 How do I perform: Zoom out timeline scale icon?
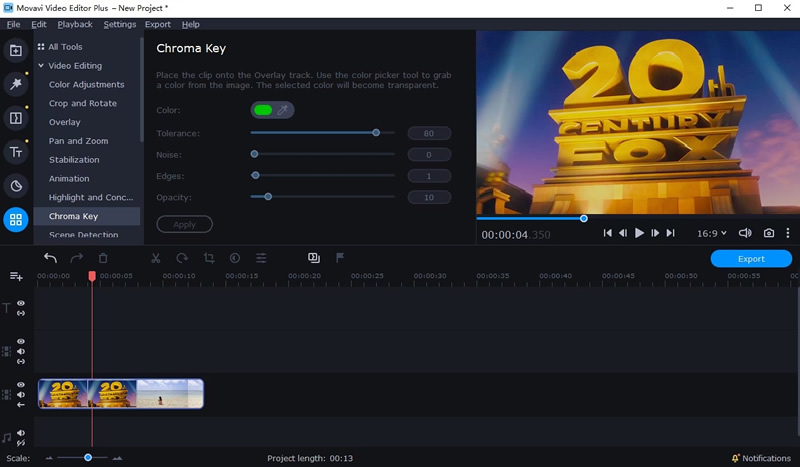click(49, 458)
